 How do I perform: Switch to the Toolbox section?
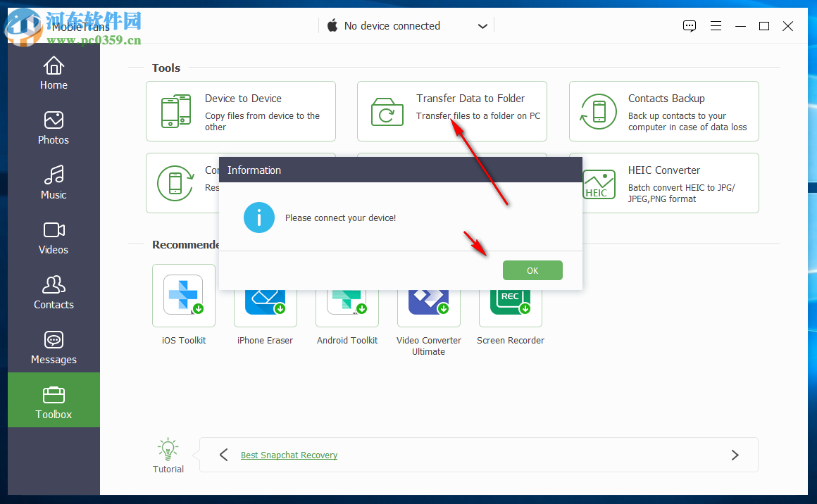(x=54, y=400)
